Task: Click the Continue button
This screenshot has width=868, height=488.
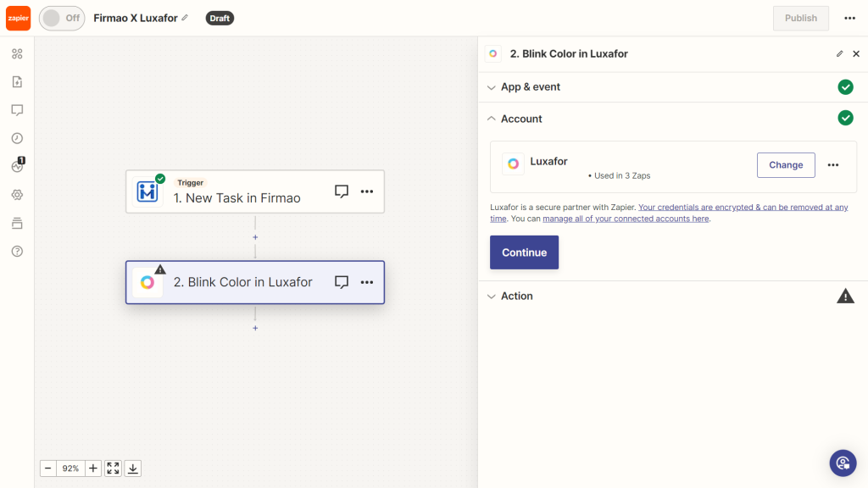Action: (x=524, y=252)
